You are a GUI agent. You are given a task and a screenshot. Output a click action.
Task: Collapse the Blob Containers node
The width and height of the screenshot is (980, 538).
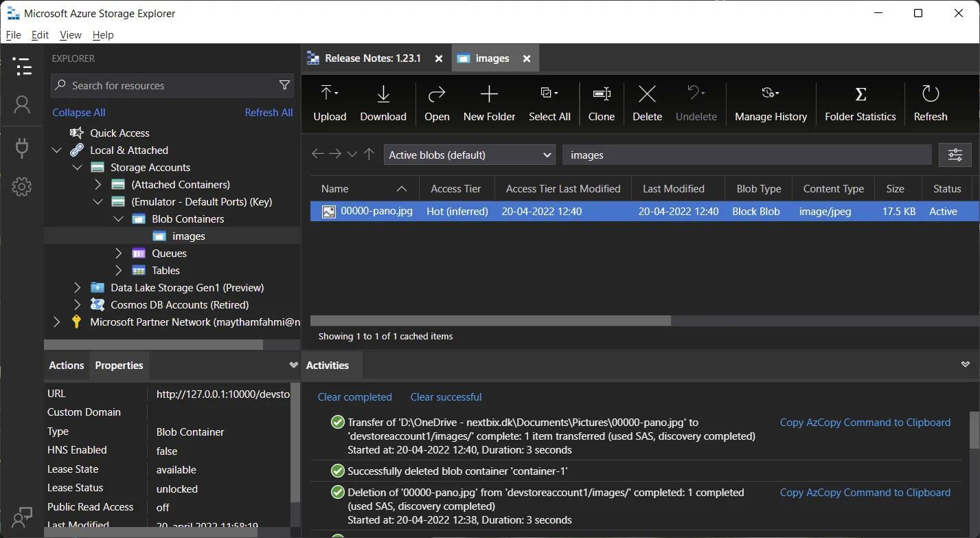118,219
